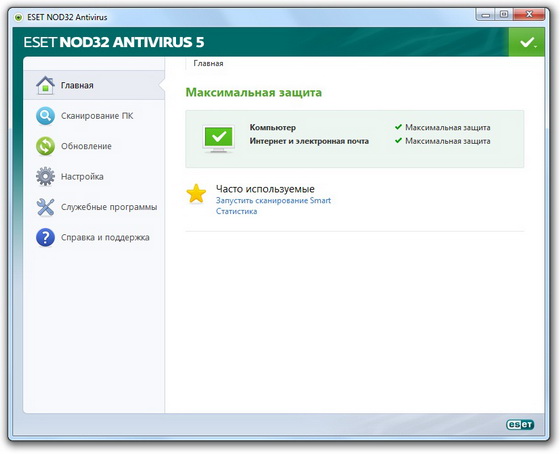This screenshot has width=560, height=454.
Task: Click the gear icon for Настройка
Action: (45, 176)
